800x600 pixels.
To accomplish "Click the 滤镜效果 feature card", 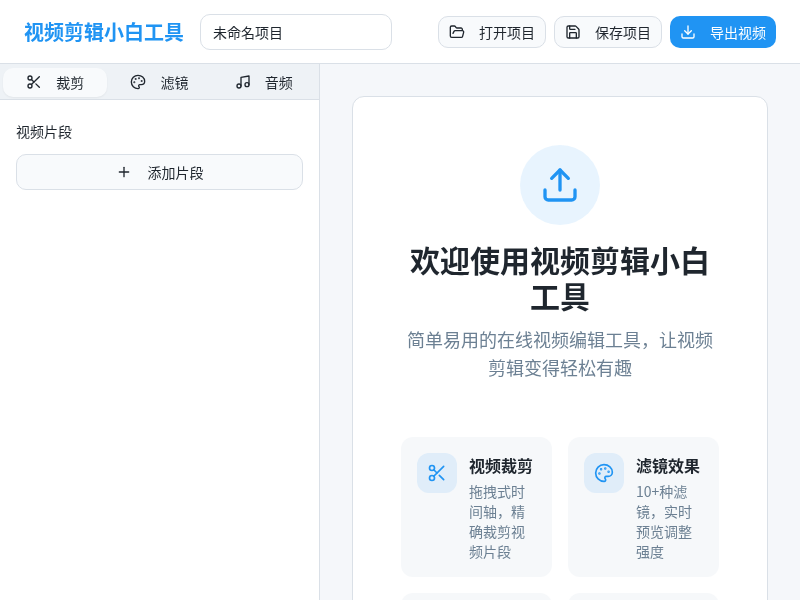I will point(643,507).
